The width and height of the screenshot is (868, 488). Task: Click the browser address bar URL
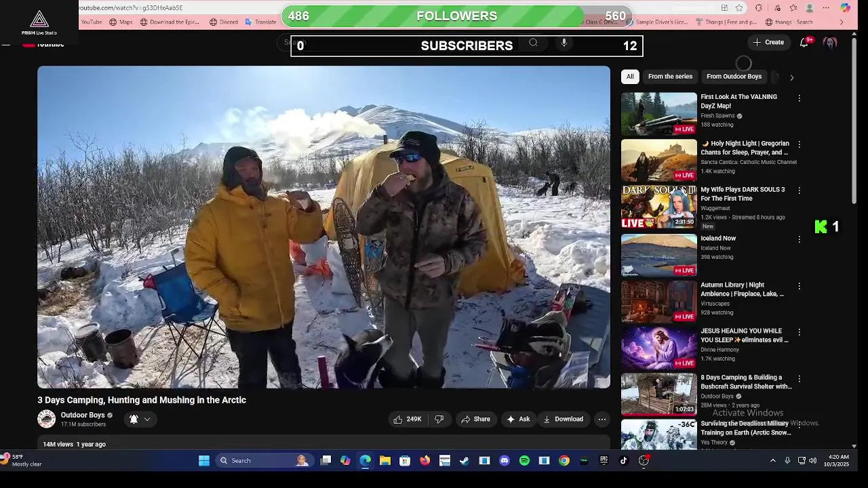(x=131, y=8)
